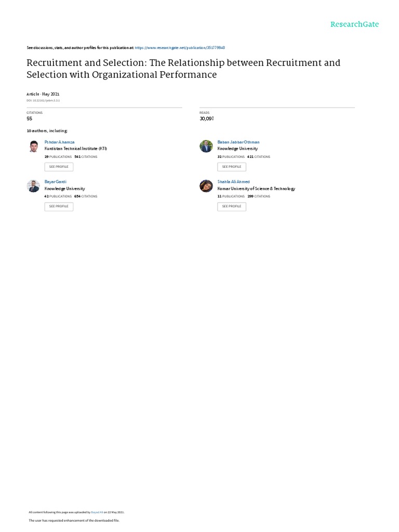Click Baban Jabbar Othman's profile photo

(x=206, y=147)
